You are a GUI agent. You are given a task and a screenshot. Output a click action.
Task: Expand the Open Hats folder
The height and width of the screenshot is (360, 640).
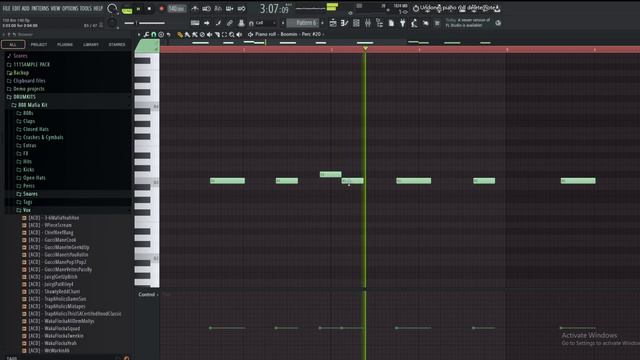click(x=34, y=178)
